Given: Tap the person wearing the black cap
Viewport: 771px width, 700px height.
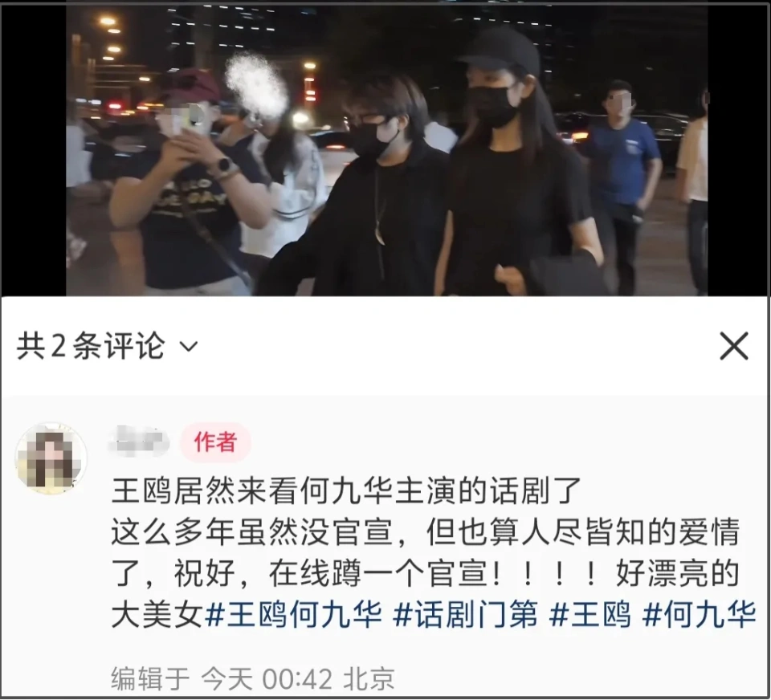Looking at the screenshot, I should click(519, 162).
